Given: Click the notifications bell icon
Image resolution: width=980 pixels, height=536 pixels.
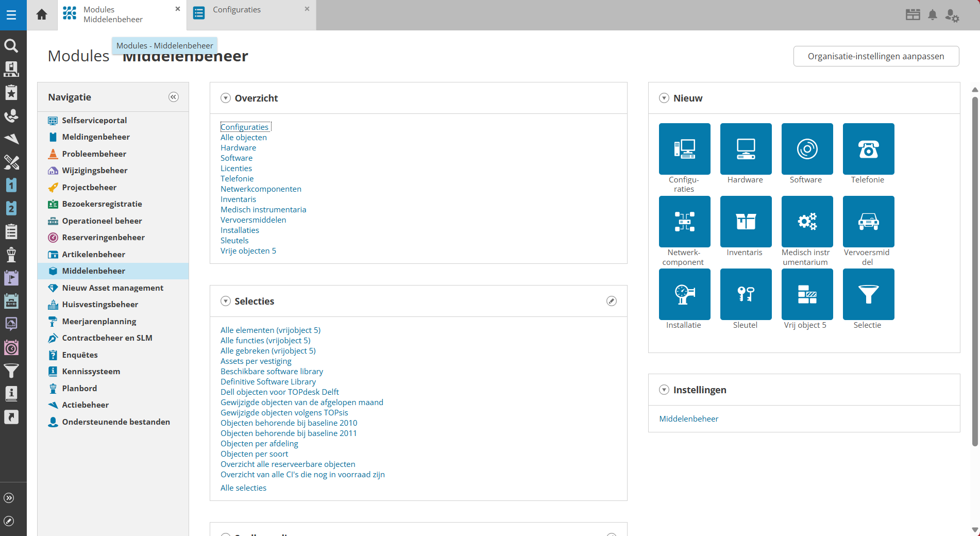Looking at the screenshot, I should coord(932,15).
